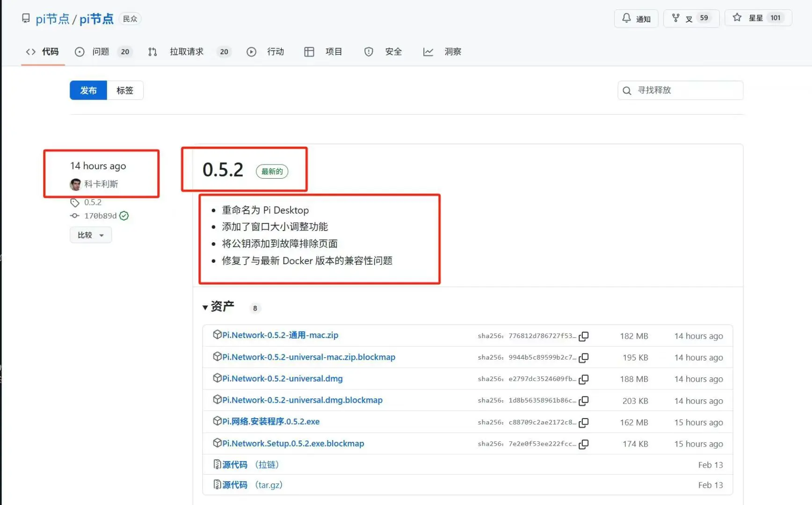812x505 pixels.
Task: Download Pi.Network-0.5.2-universal-mac.zip.blockmap
Action: (309, 357)
